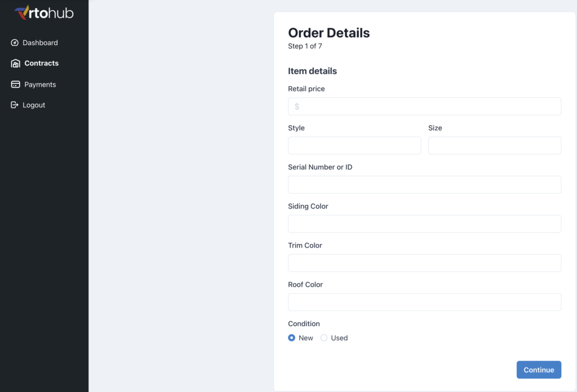Image resolution: width=577 pixels, height=392 pixels.
Task: Click the rtohub logo
Action: 44,12
